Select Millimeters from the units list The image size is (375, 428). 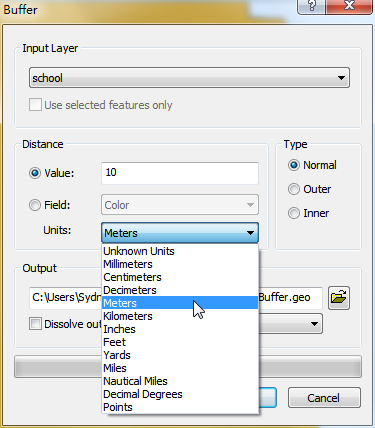tap(180, 264)
